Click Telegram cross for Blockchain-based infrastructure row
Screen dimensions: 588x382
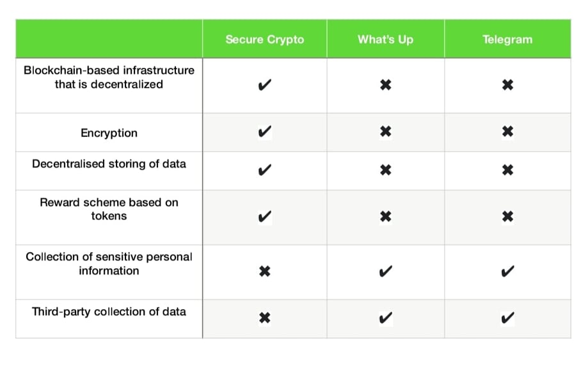click(507, 85)
